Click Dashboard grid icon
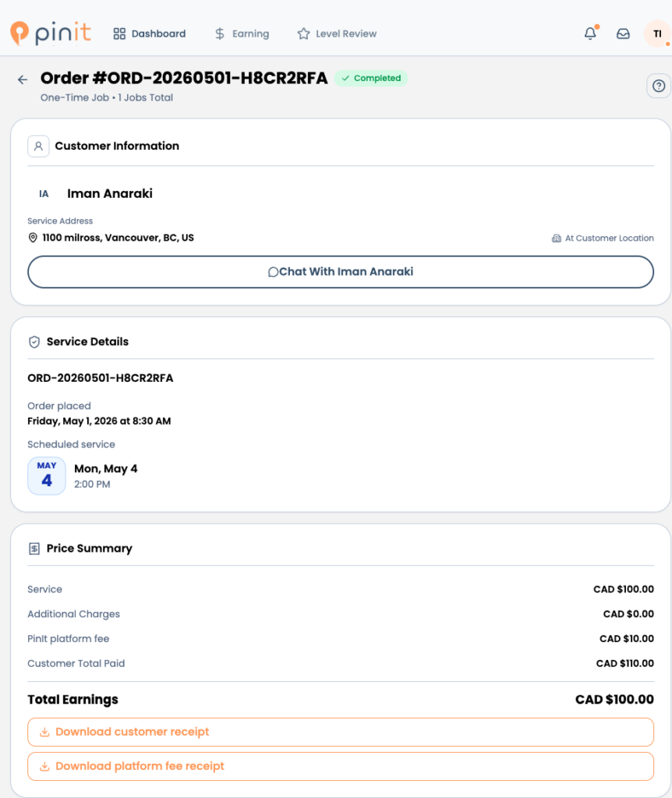Viewport: 672px width, 798px height. pyautogui.click(x=119, y=34)
